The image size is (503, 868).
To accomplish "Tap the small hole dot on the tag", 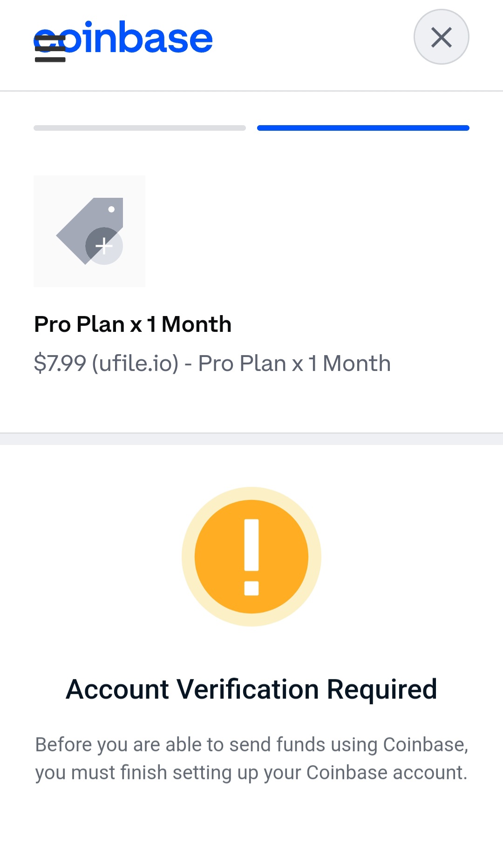I will coord(111,209).
